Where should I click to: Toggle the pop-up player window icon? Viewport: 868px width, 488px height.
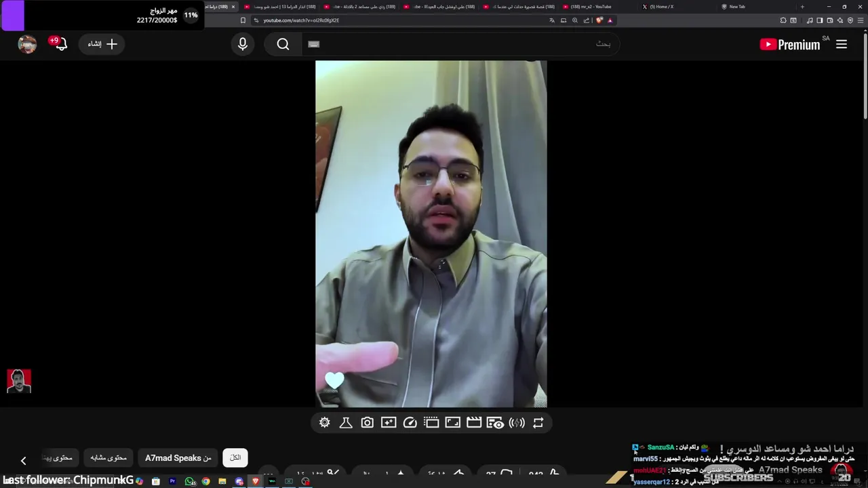pos(431,423)
